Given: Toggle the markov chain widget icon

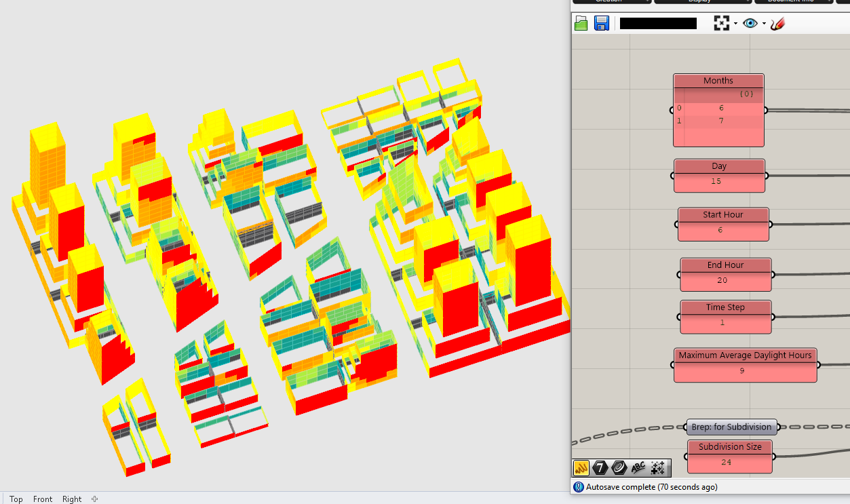Looking at the screenshot, I should click(581, 467).
